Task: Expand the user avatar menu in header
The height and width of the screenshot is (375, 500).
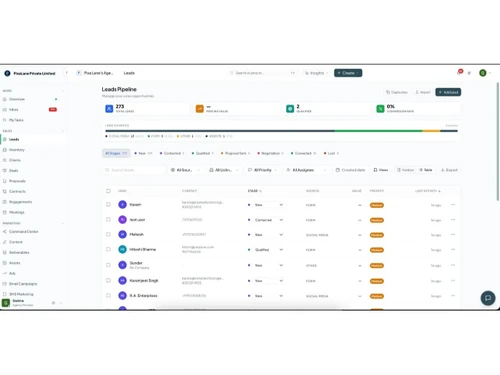Action: (485, 73)
